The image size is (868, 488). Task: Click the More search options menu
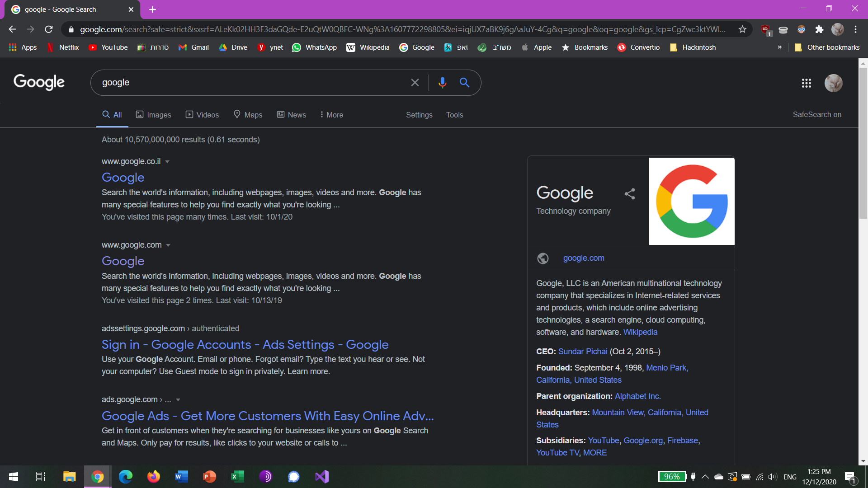coord(331,114)
